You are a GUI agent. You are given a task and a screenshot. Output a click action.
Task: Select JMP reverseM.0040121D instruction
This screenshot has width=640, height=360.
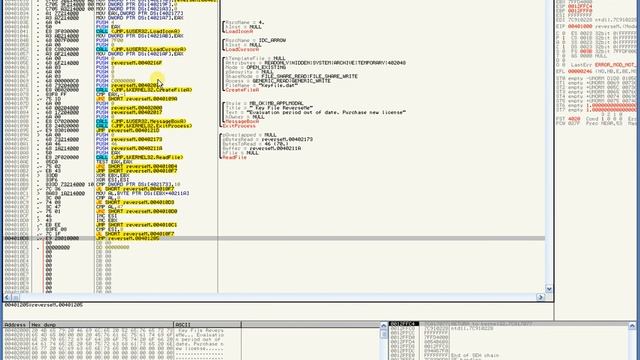click(x=127, y=130)
